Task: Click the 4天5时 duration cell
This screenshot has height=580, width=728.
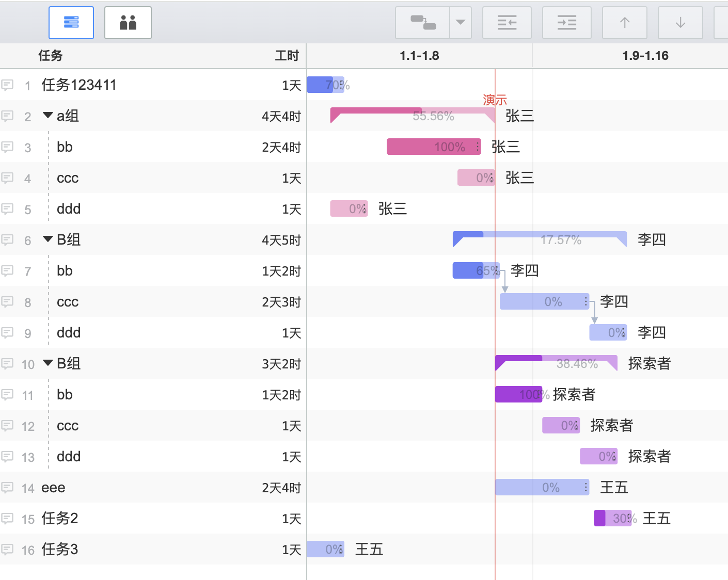Action: coord(281,240)
